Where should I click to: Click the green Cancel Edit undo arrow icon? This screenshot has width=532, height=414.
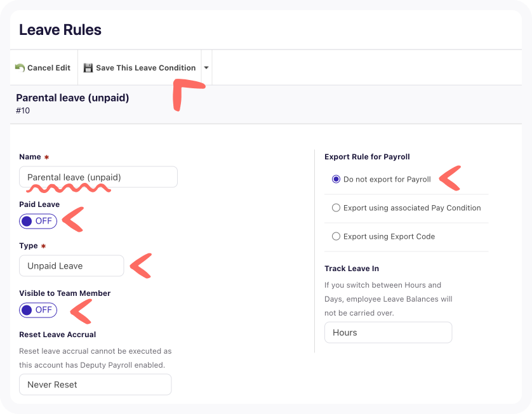(20, 68)
